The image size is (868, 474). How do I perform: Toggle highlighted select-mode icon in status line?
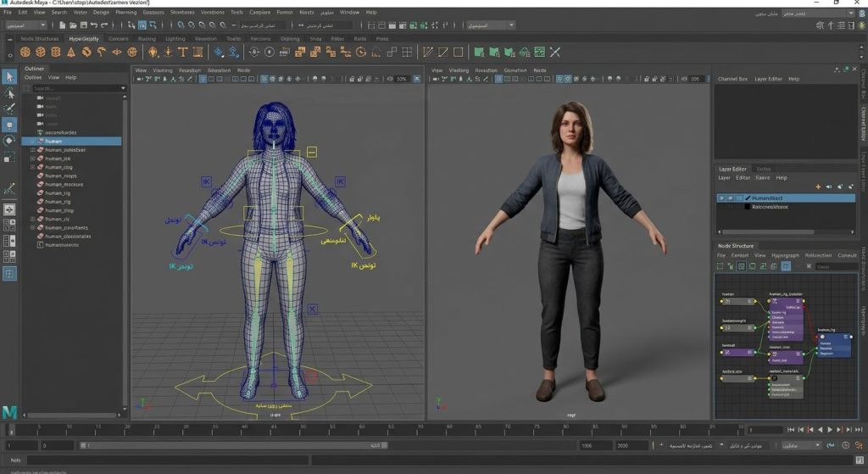142,25
